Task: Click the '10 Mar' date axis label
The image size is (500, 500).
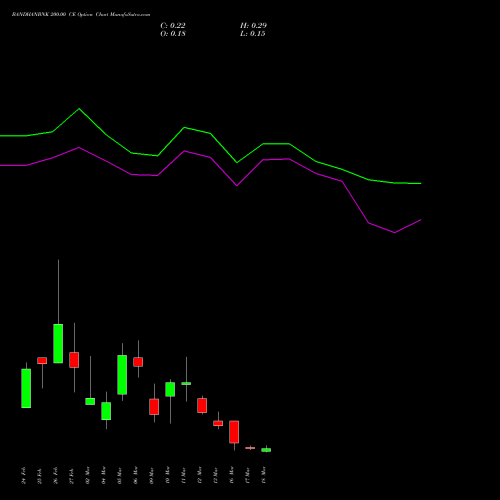Action: pyautogui.click(x=168, y=475)
